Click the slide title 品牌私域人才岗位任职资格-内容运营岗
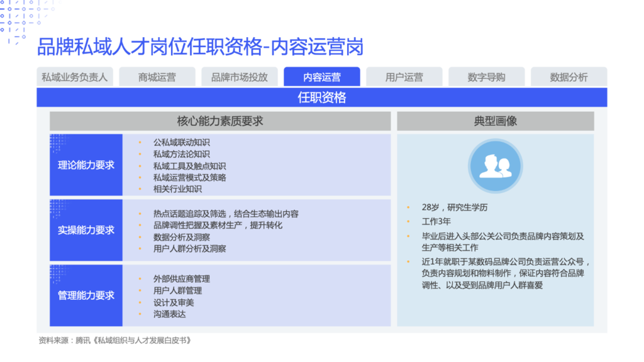The height and width of the screenshot is (362, 644). pyautogui.click(x=201, y=47)
